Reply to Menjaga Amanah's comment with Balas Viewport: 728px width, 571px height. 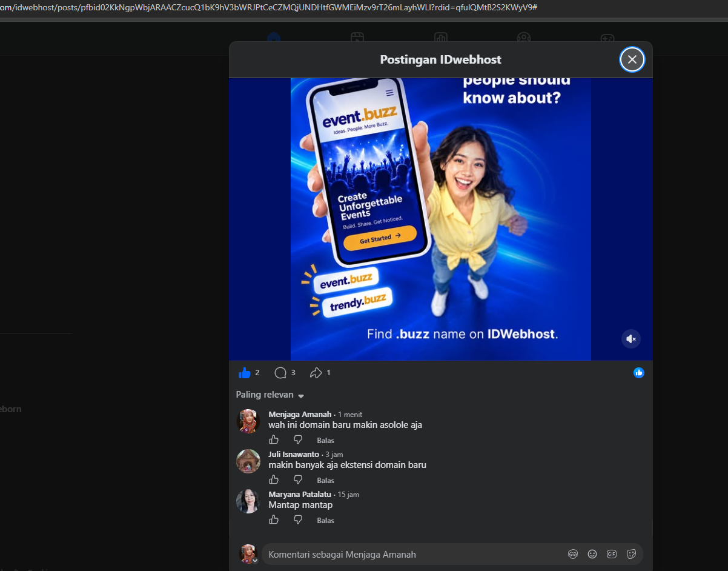pos(325,440)
